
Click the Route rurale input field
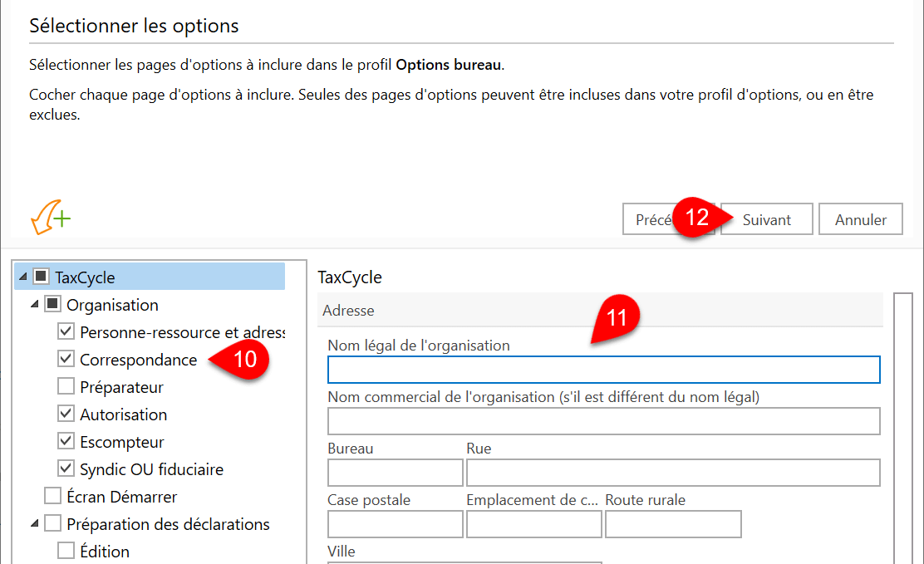(x=673, y=524)
